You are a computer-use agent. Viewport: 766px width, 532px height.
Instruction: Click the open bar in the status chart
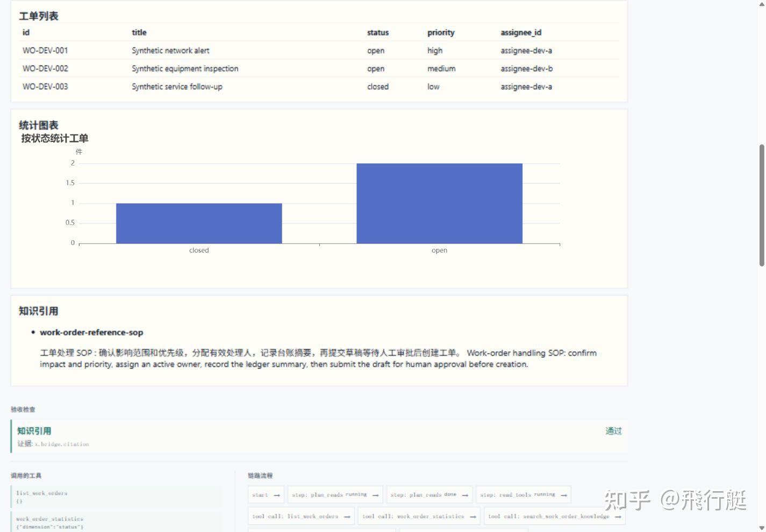pyautogui.click(x=439, y=203)
